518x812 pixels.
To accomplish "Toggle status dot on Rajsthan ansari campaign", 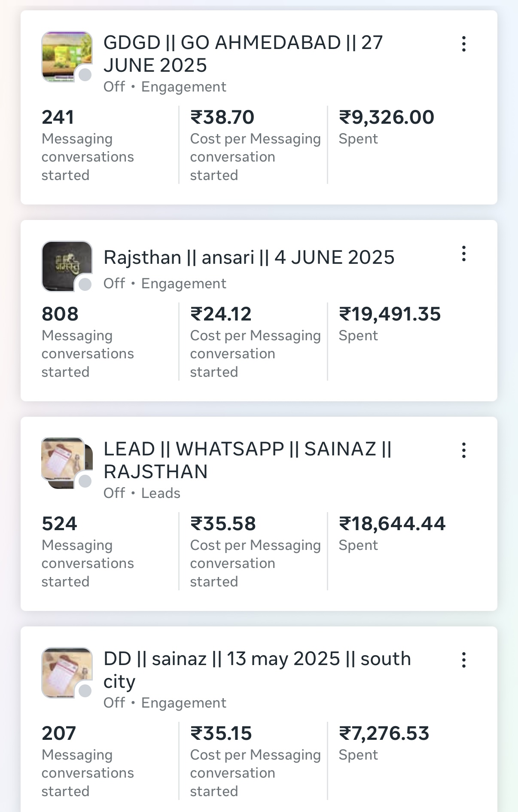I will coord(85,284).
